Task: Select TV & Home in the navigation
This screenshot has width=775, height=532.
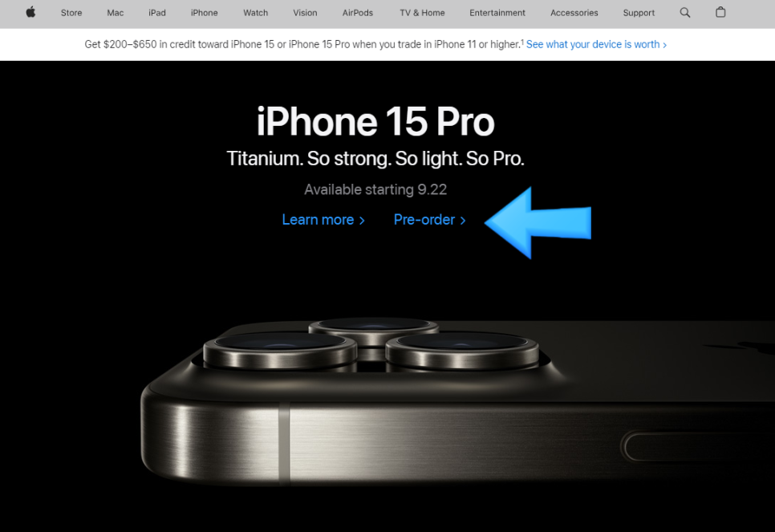Action: 422,13
